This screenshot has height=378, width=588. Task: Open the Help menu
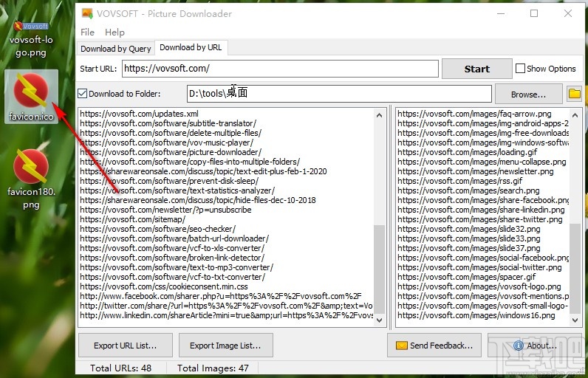pos(114,32)
